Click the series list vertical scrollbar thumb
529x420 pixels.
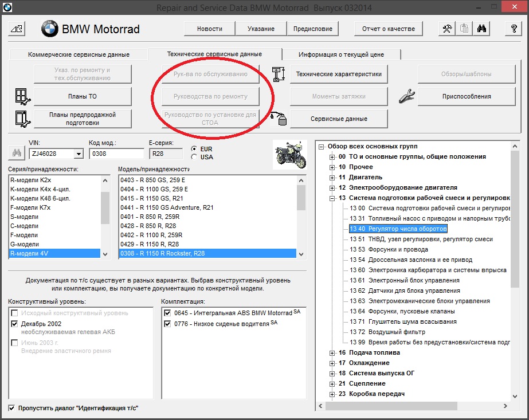pyautogui.click(x=105, y=207)
